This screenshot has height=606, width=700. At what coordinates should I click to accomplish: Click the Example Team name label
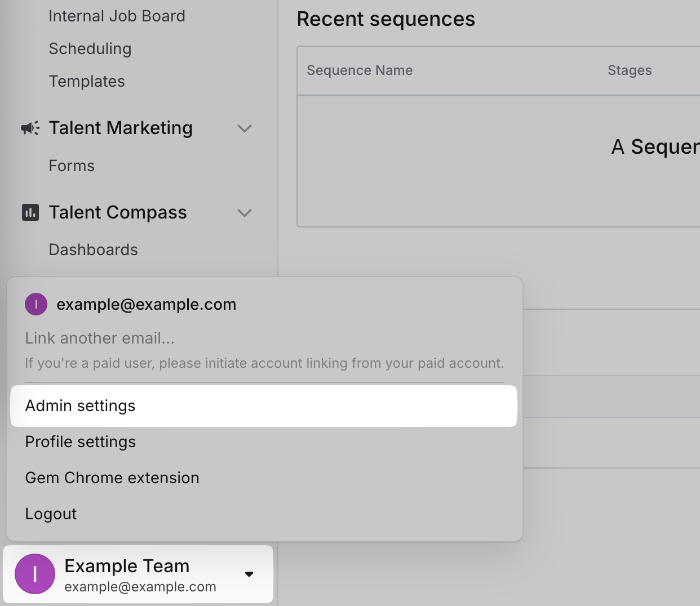127,566
